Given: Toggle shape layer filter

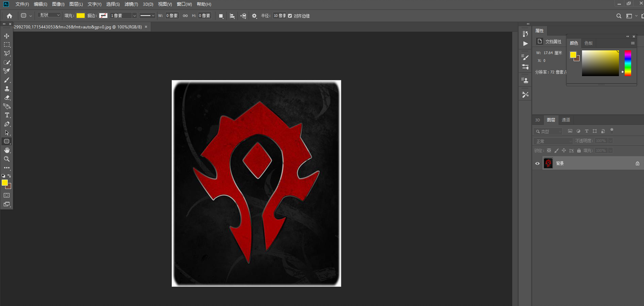Looking at the screenshot, I should pos(595,131).
